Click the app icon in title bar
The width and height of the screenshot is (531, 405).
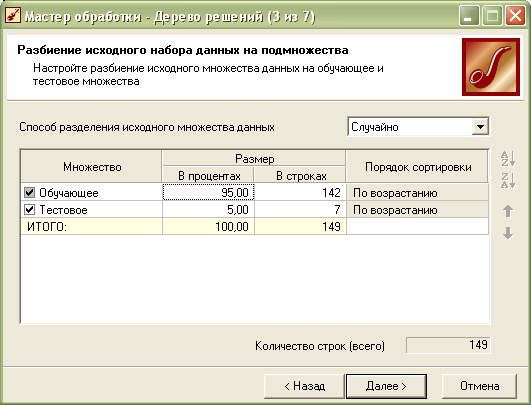(13, 16)
